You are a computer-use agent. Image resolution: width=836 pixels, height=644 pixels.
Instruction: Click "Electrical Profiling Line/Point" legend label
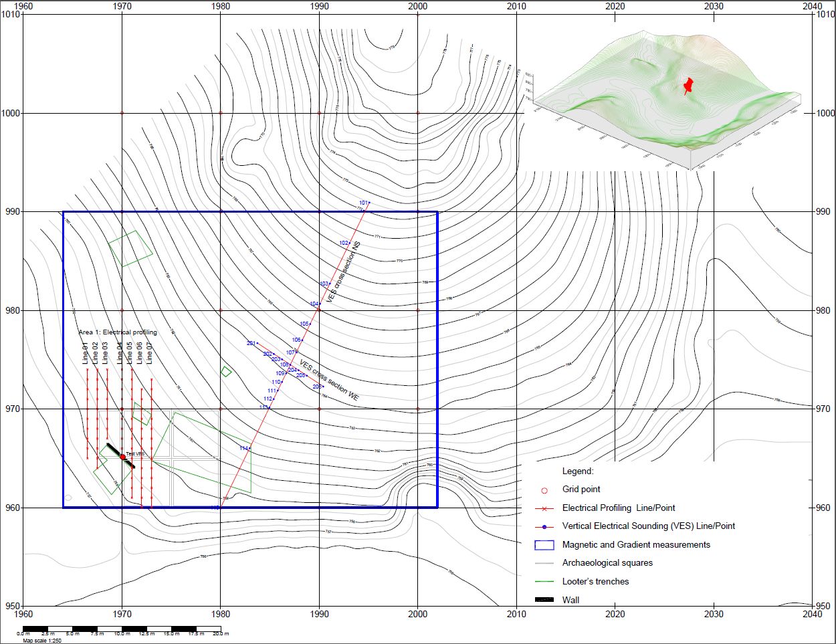[619, 508]
